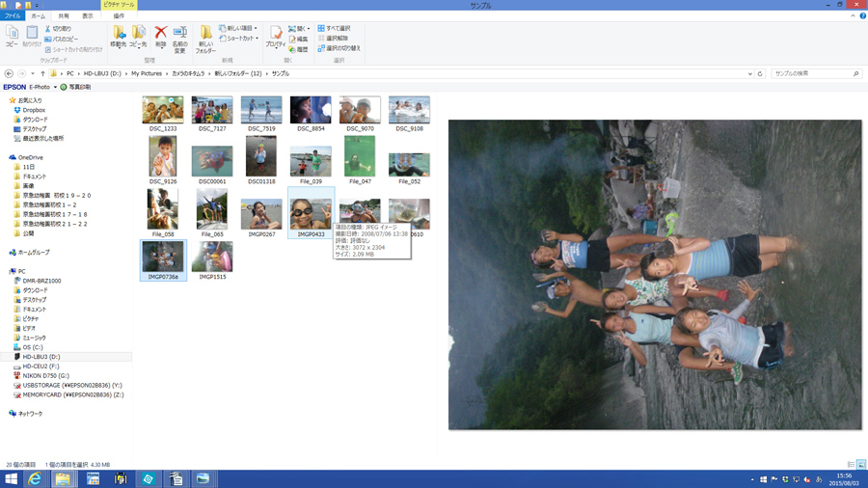Viewport: 868px width, 488px height.
Task: Open Internet Explorer from the taskbar
Action: (x=35, y=478)
